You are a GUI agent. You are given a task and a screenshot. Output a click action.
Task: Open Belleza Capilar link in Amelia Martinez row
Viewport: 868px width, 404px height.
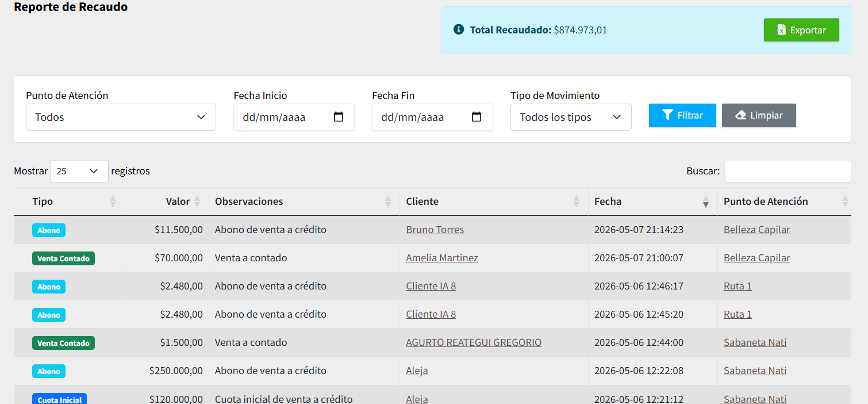tap(756, 258)
